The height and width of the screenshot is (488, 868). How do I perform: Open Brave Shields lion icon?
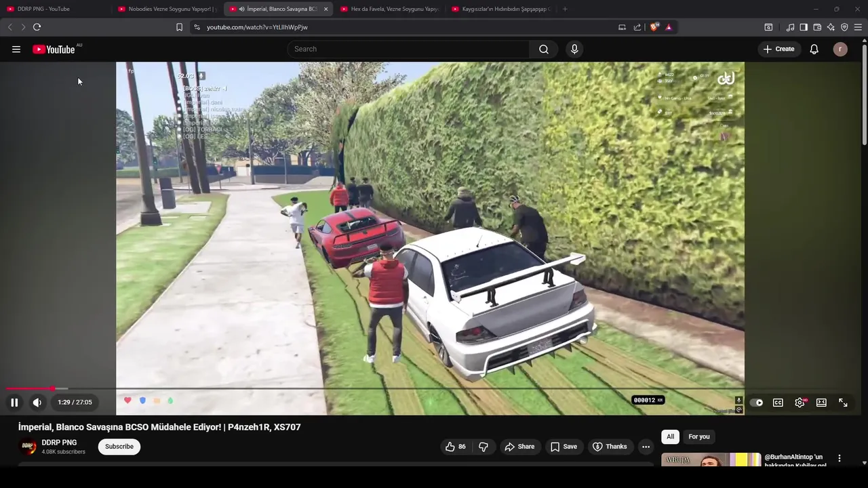654,27
